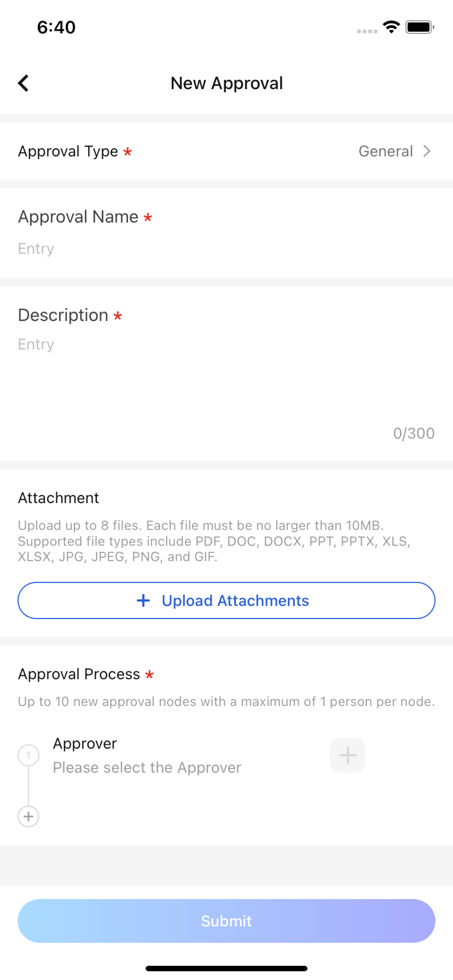This screenshot has height=980, width=453.
Task: Tap the cellular signal dots icon
Action: click(x=367, y=31)
